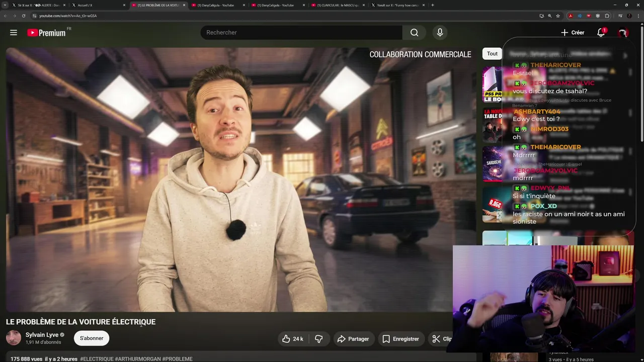
Task: Open Sylvain Lyve channel name link
Action: [42, 335]
